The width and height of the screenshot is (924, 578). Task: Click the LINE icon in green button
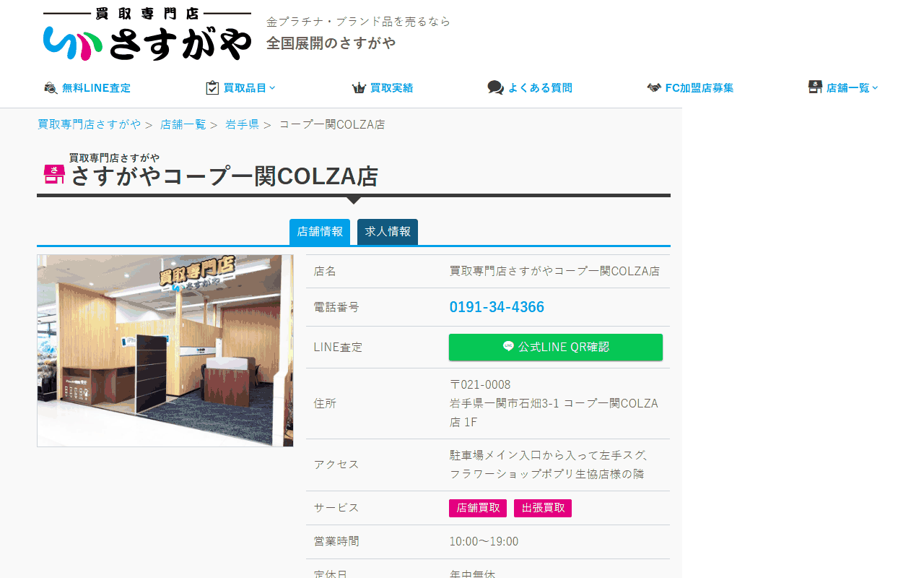tap(508, 347)
